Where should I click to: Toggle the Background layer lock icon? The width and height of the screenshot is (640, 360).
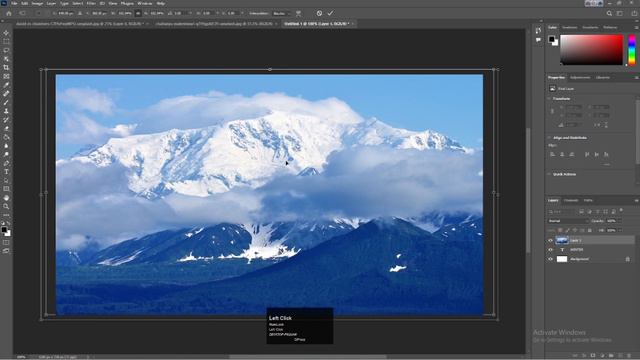[627, 259]
